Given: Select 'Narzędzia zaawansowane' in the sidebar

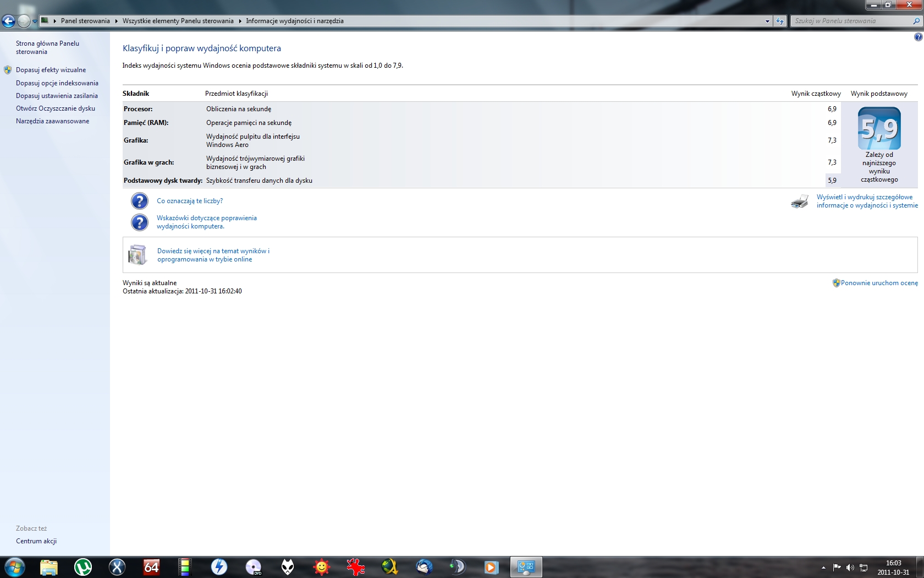Looking at the screenshot, I should (52, 121).
